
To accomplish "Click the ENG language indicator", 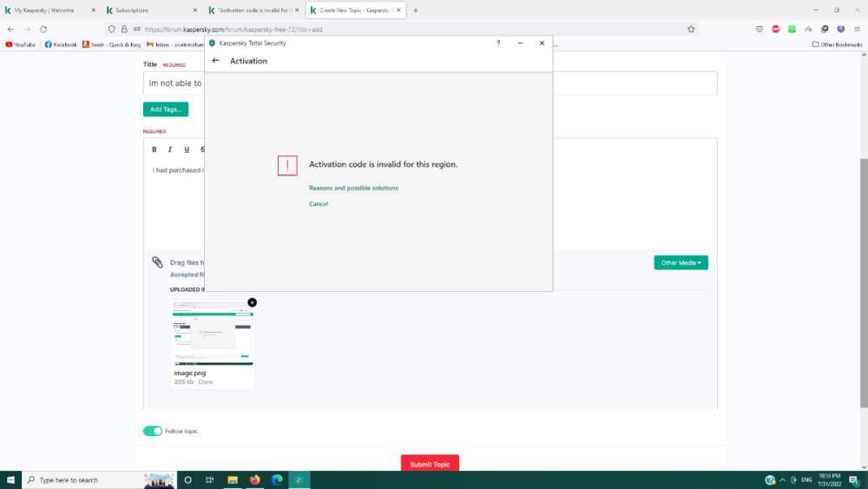I will coord(806,480).
